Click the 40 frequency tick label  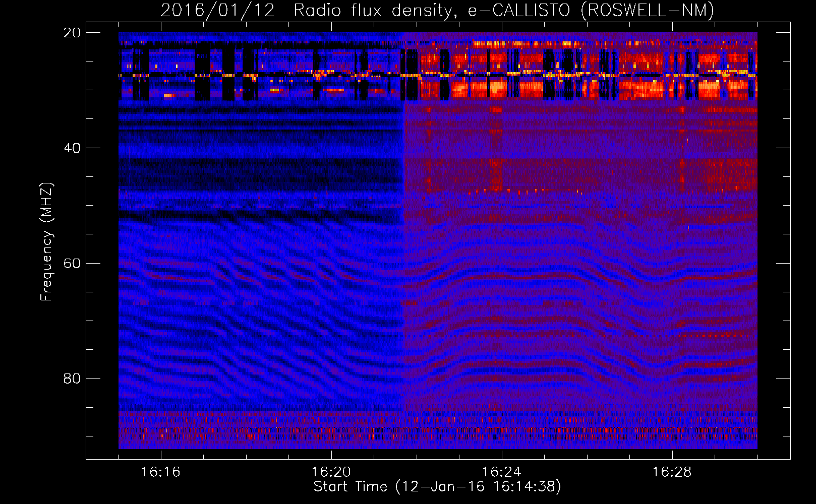point(72,148)
